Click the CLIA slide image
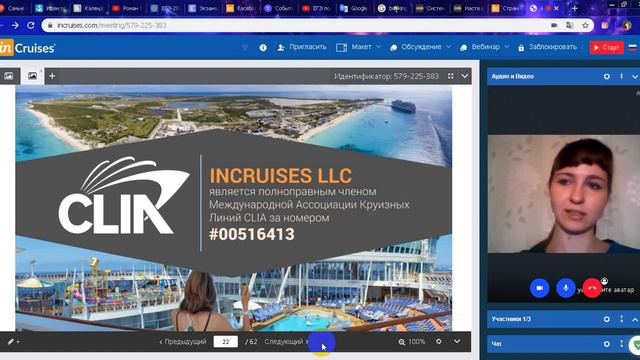 (233, 208)
